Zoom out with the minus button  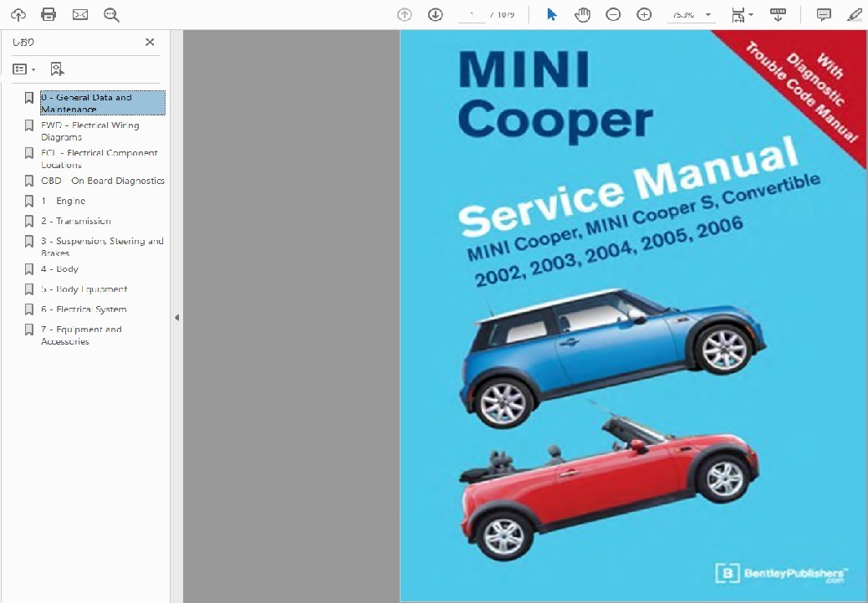tap(613, 14)
